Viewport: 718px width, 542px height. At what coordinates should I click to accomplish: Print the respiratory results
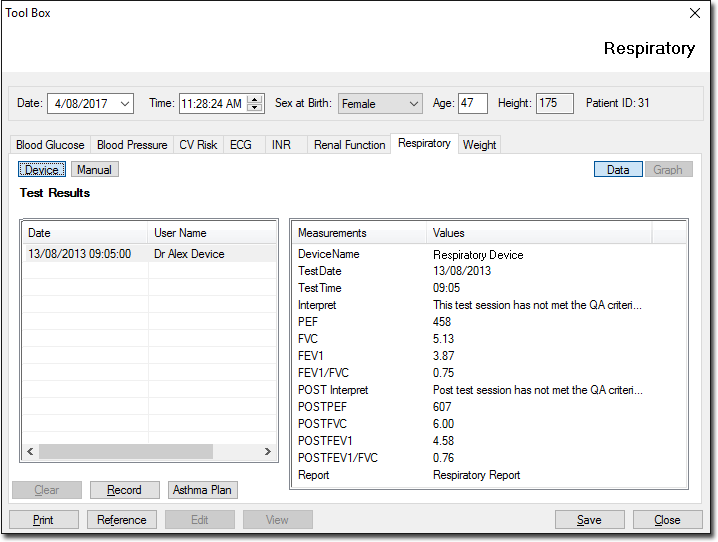pos(44,520)
